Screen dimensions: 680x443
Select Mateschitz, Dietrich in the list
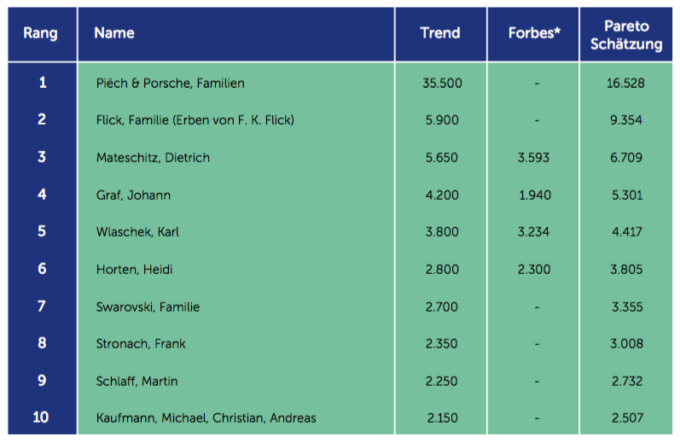153,157
